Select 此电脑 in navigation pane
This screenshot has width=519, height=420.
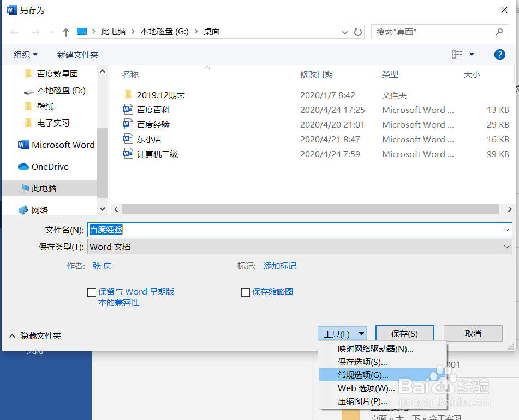point(49,188)
